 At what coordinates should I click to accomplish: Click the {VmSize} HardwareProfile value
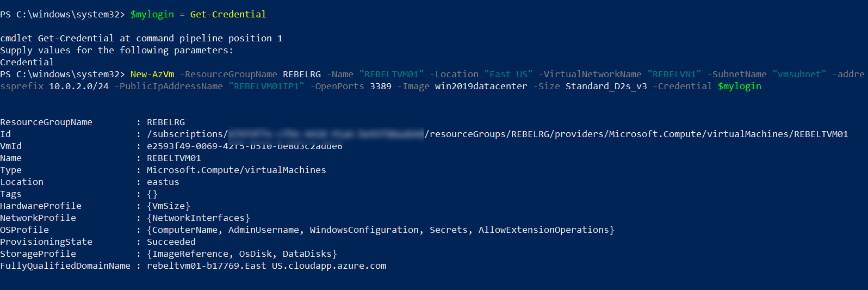pyautogui.click(x=168, y=206)
